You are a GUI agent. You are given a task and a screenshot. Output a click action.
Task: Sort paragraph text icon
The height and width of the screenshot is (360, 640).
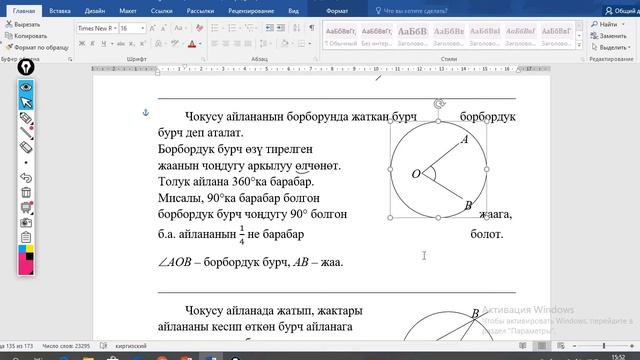pyautogui.click(x=297, y=28)
